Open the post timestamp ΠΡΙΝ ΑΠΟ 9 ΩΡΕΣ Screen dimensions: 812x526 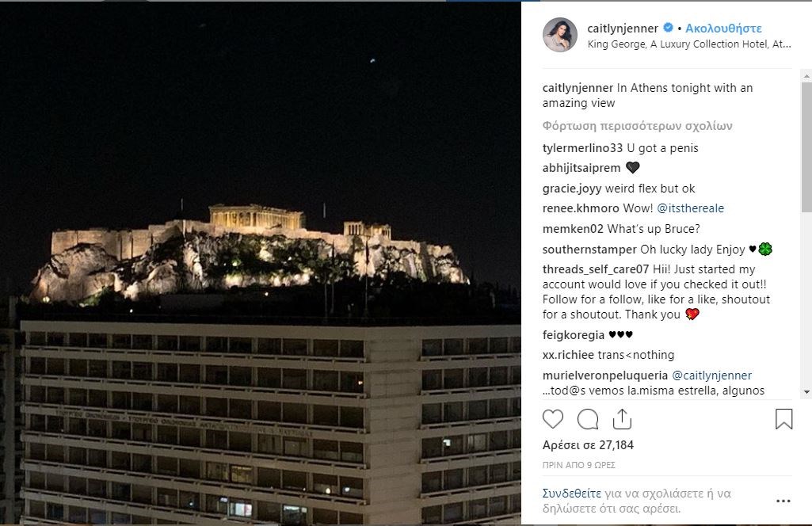coord(578,465)
